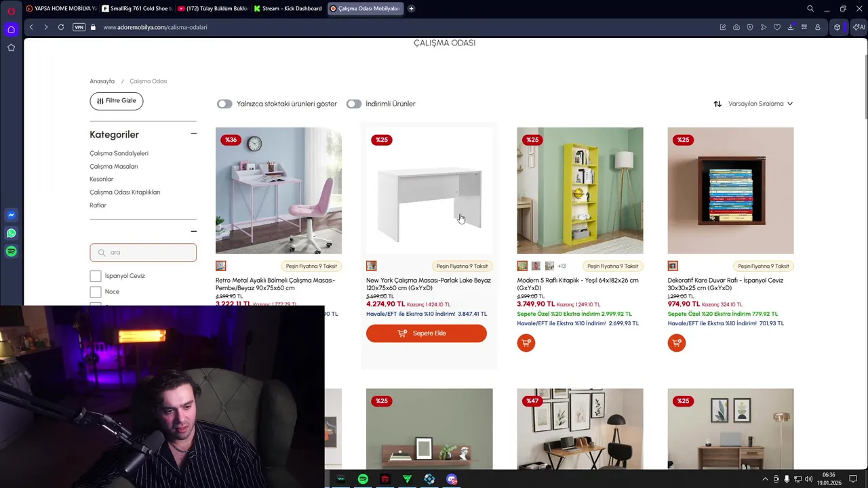Click the player send-arrow icon in toolbar
The width and height of the screenshot is (868, 488).
pos(764,27)
